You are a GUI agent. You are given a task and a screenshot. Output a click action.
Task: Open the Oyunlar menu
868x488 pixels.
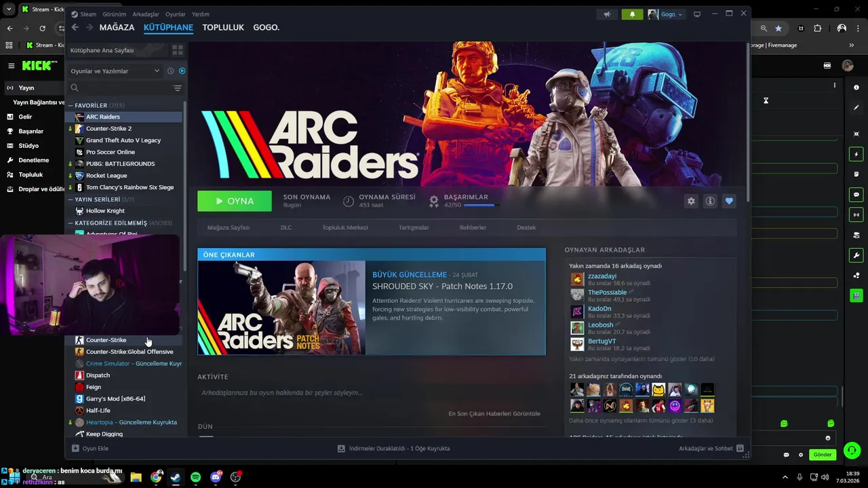(x=176, y=14)
